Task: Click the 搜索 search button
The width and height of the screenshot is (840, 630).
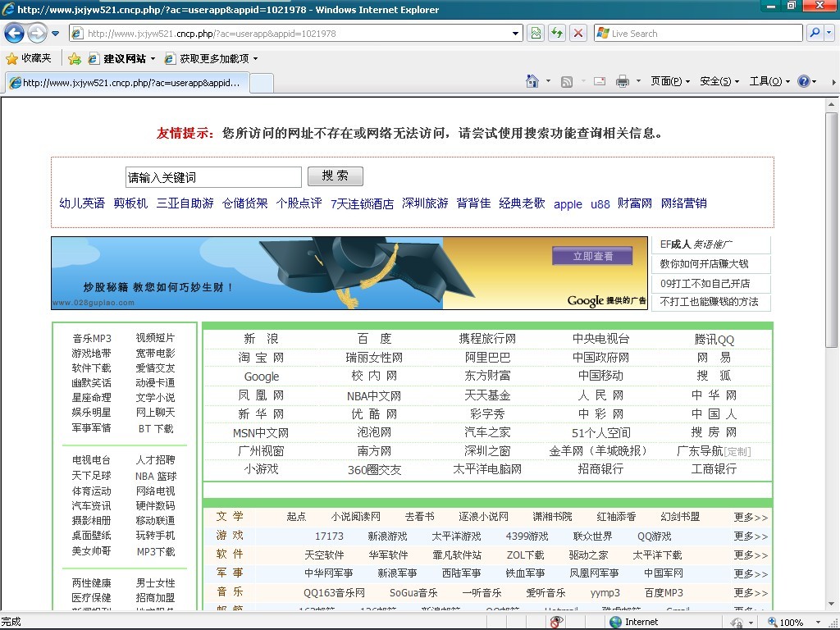Action: [336, 176]
